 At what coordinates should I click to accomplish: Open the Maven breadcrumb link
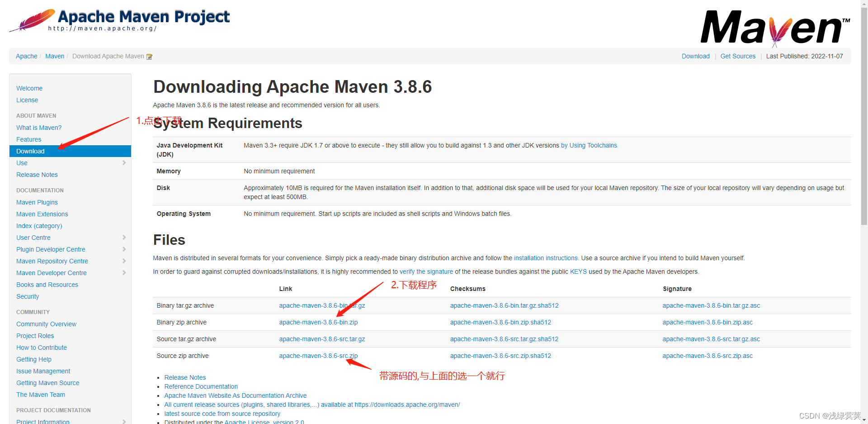click(x=55, y=56)
